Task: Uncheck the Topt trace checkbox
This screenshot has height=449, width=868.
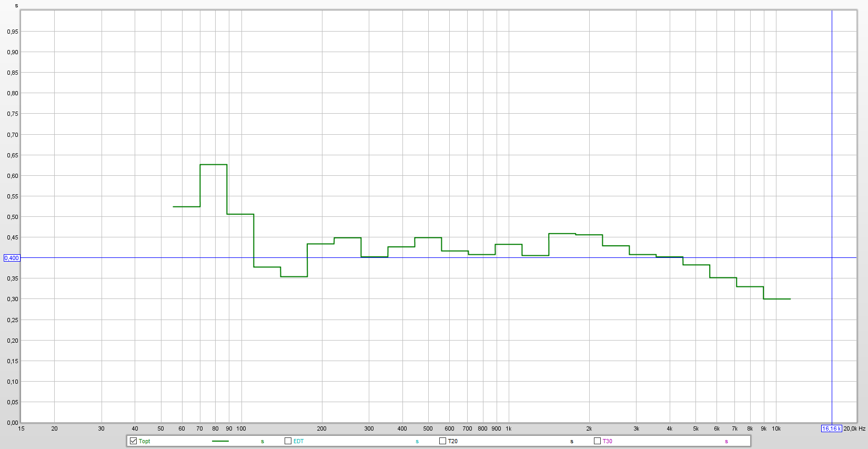Action: [133, 441]
